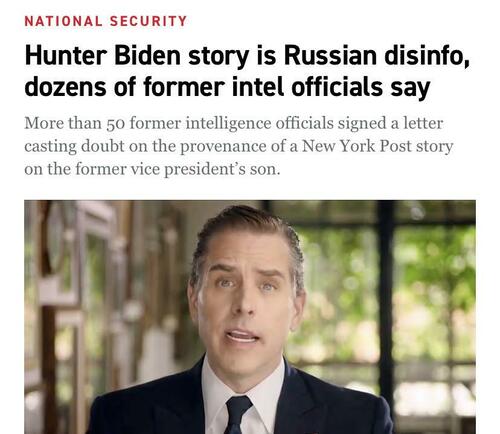Click the man's face in the photo
This screenshot has height=434, width=500.
[245, 293]
